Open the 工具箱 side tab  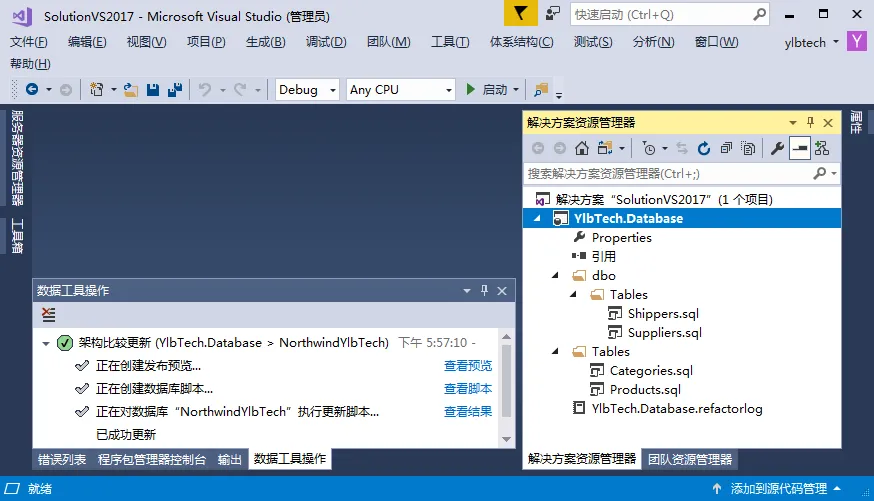pos(17,236)
